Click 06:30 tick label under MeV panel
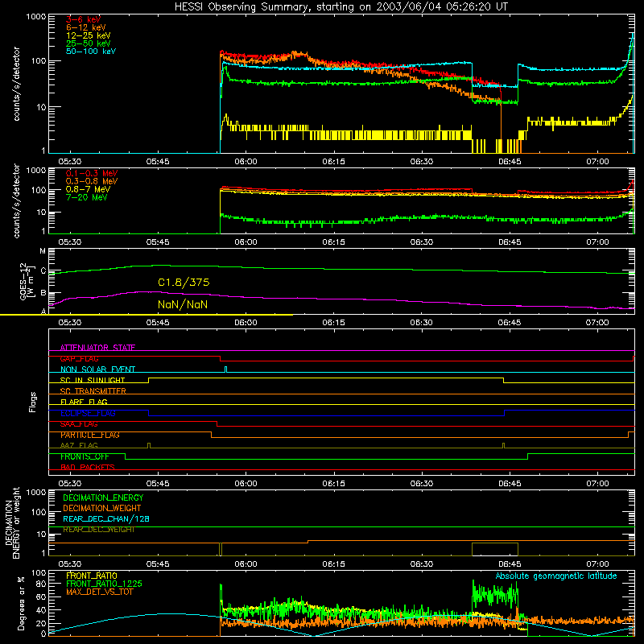The height and width of the screenshot is (644, 644). (x=421, y=242)
